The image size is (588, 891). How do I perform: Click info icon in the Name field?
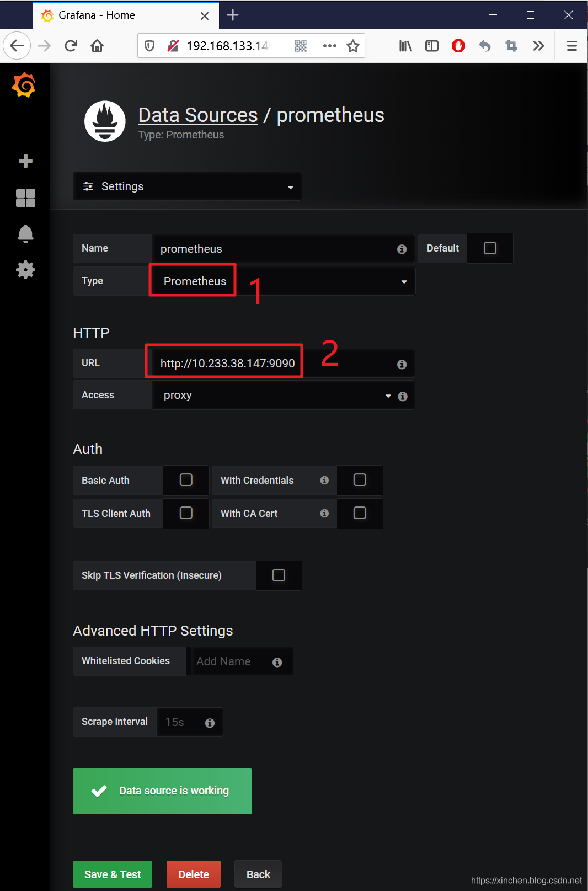[402, 249]
